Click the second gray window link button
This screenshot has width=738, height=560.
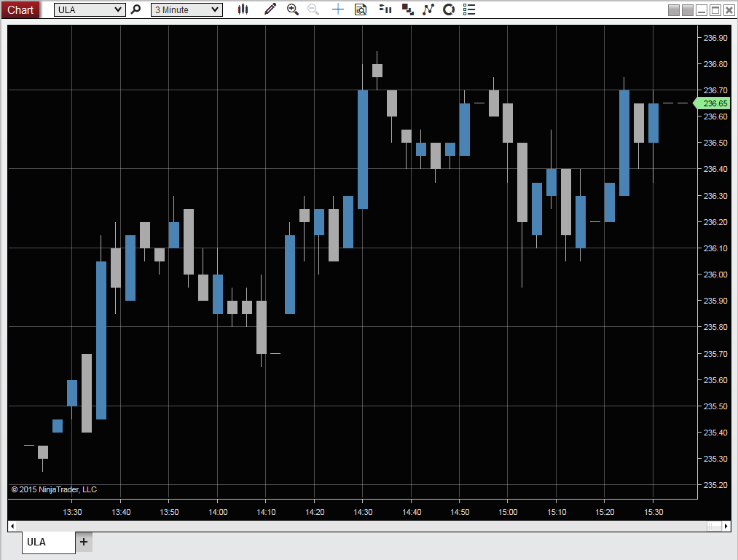coord(688,10)
